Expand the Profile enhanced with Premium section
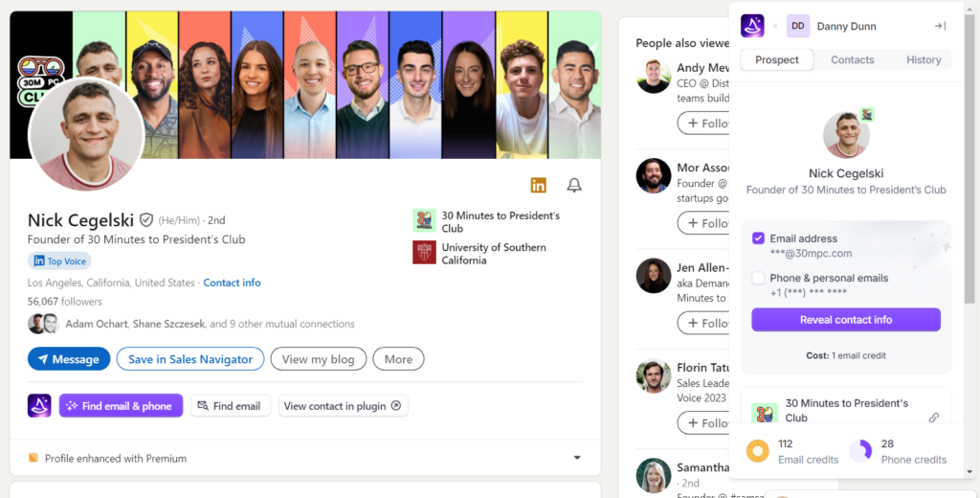 coord(577,458)
